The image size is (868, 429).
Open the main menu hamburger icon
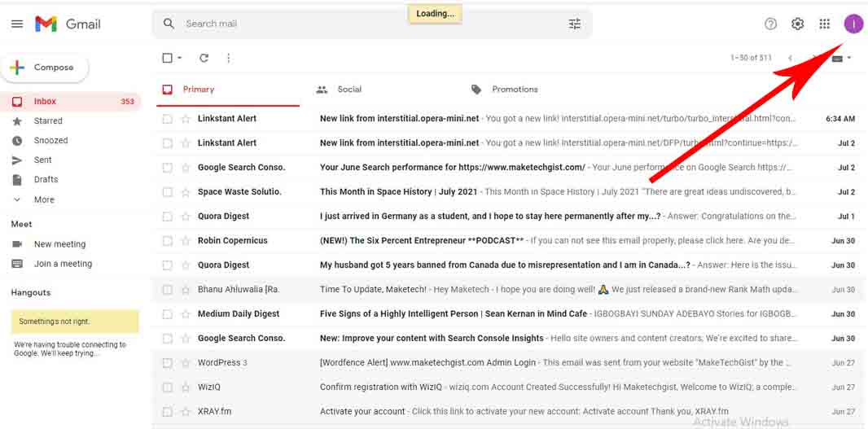(17, 24)
